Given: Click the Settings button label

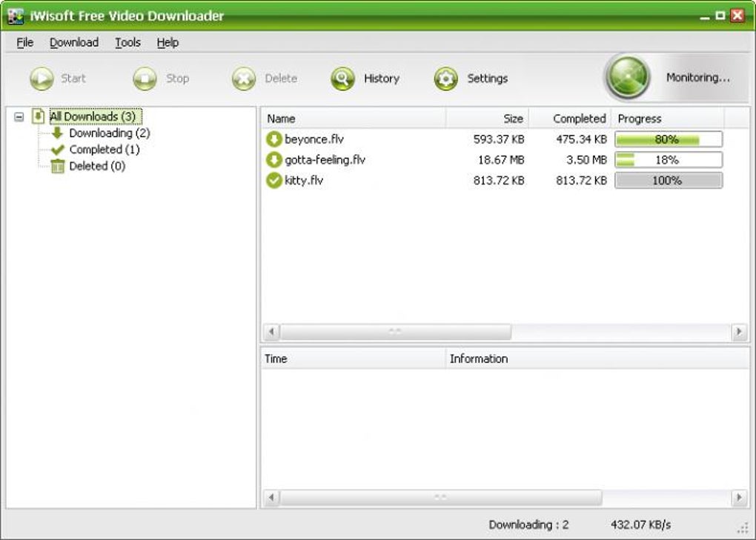Looking at the screenshot, I should tap(488, 79).
